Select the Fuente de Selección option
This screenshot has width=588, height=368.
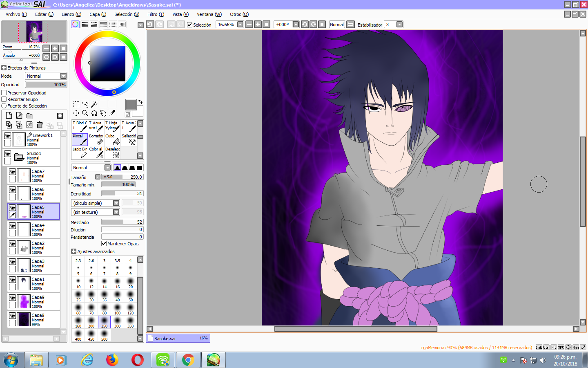(4, 106)
